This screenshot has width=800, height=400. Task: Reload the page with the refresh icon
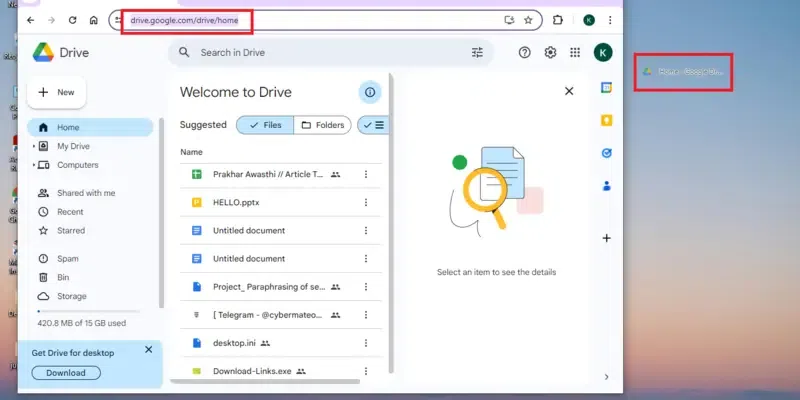(x=72, y=20)
